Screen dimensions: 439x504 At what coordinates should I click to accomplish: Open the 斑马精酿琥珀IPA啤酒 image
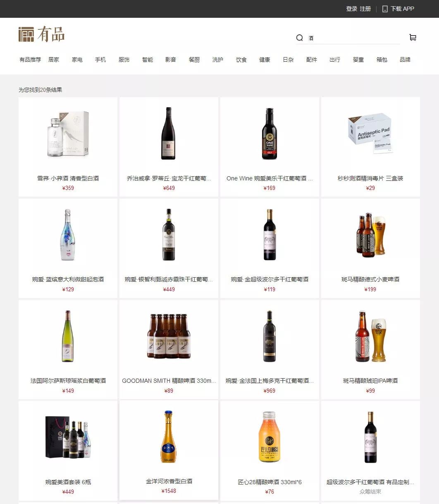(370, 336)
